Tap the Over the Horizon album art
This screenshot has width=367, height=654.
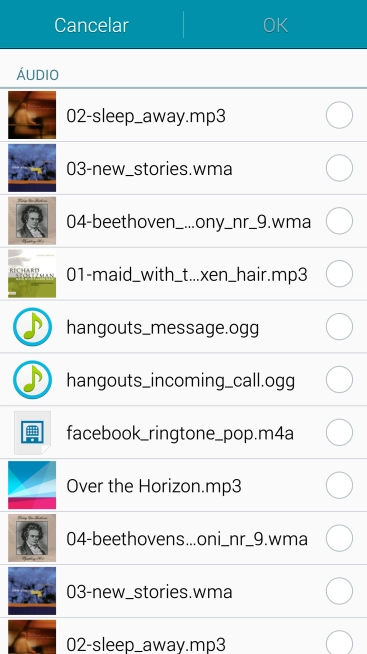[32, 485]
